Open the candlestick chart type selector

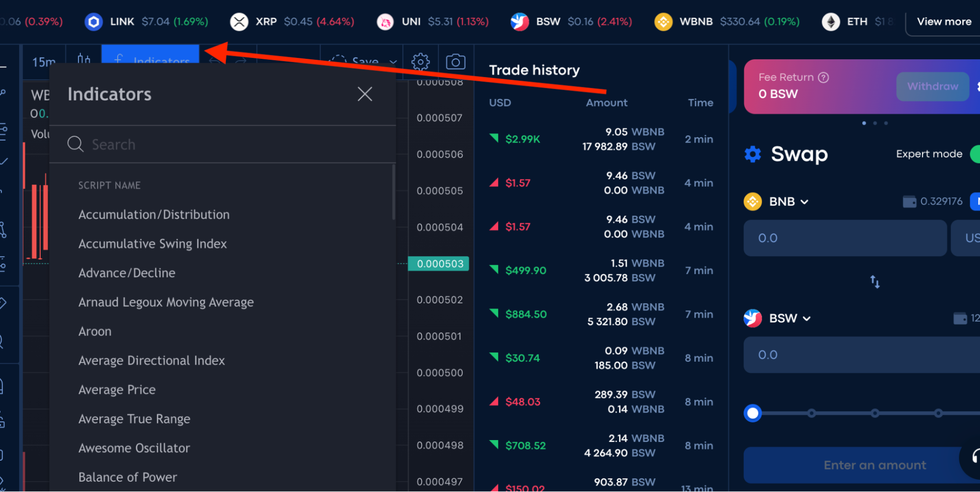tap(84, 60)
